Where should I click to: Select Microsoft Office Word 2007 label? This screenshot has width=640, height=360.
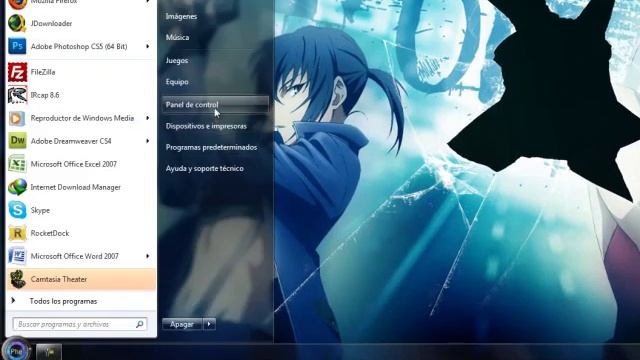(75, 256)
